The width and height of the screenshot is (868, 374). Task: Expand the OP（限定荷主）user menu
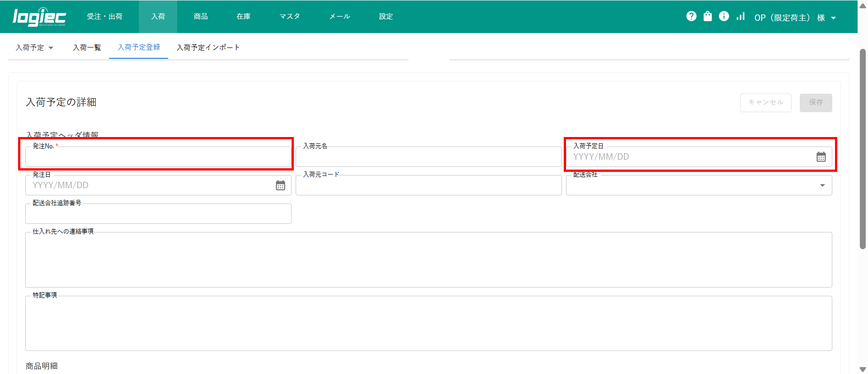coord(795,18)
